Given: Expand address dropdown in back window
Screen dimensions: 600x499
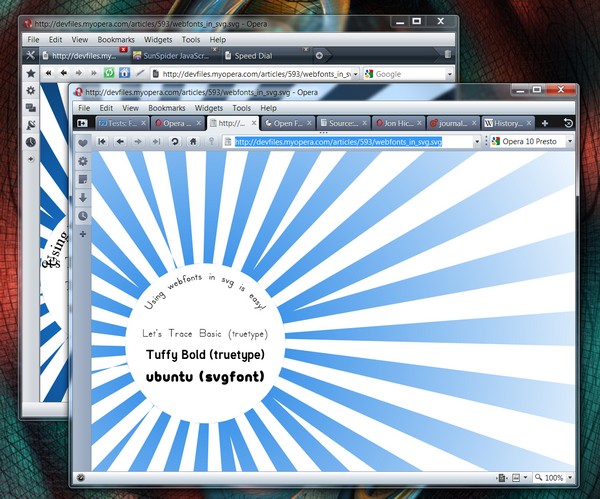Looking at the screenshot, I should (x=355, y=74).
